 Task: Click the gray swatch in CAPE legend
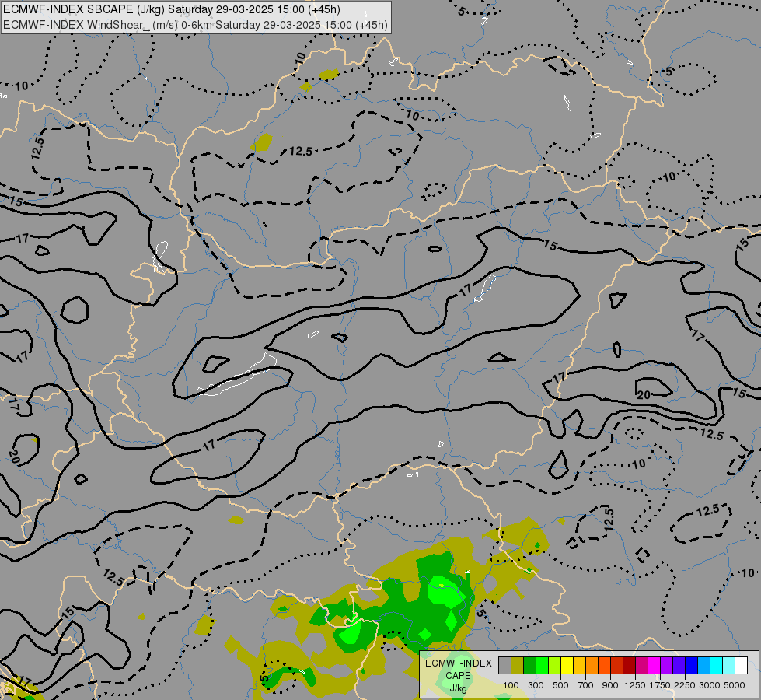coord(504,665)
